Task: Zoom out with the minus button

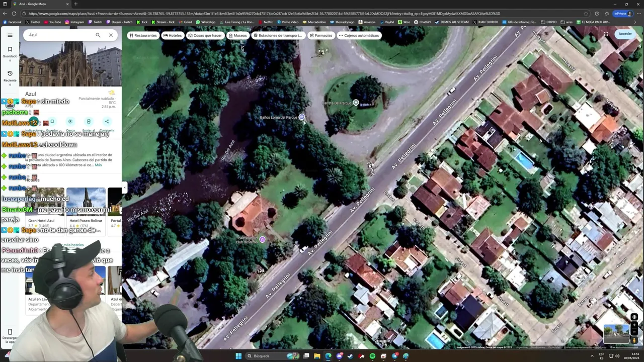Action: [634, 332]
